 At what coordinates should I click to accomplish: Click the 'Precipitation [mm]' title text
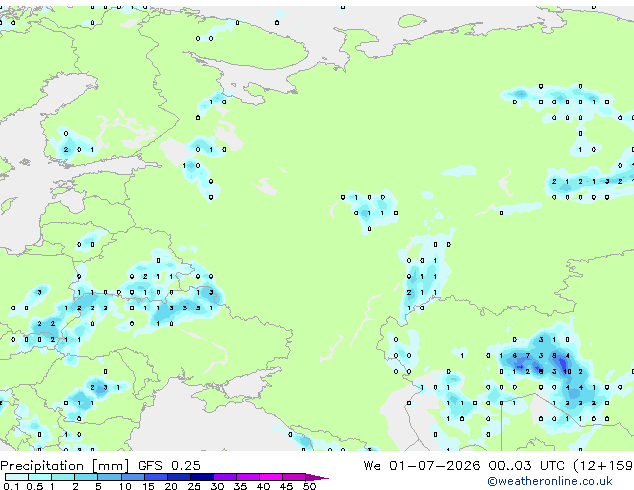click(65, 466)
